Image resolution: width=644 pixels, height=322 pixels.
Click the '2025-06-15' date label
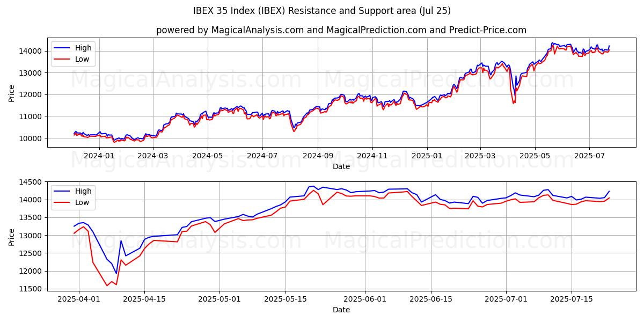click(431, 299)
